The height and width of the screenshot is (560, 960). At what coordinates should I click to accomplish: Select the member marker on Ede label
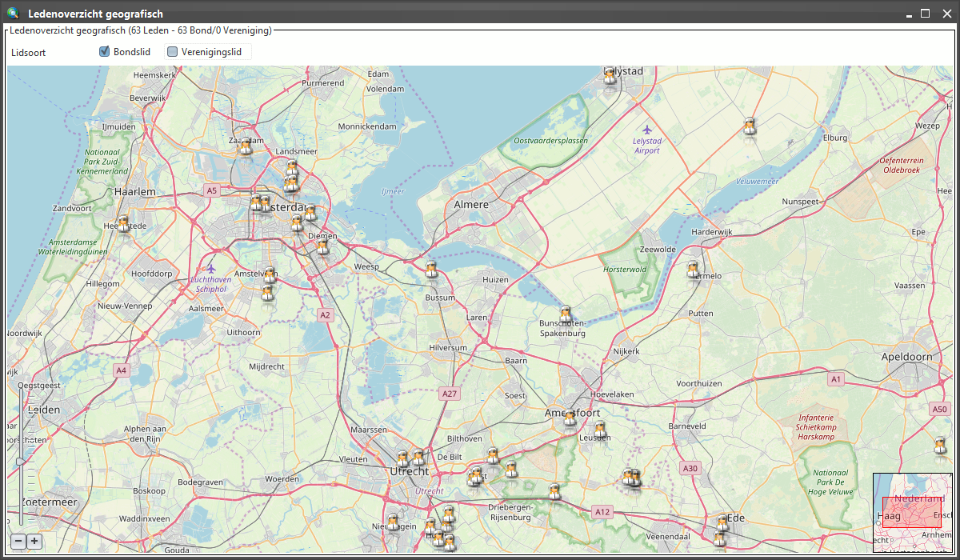click(x=722, y=523)
